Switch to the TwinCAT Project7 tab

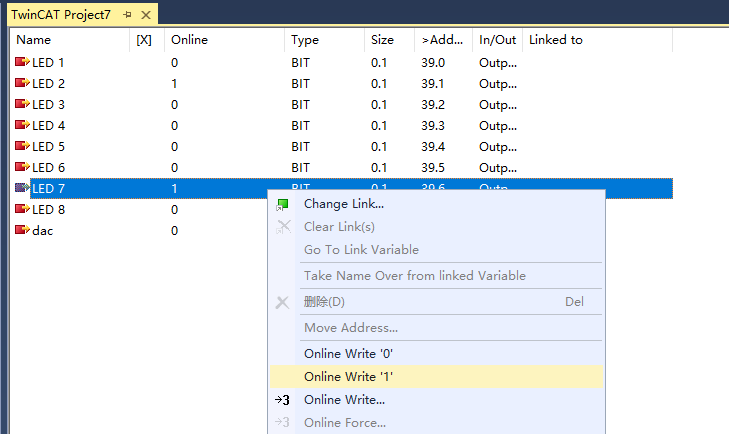pyautogui.click(x=61, y=15)
